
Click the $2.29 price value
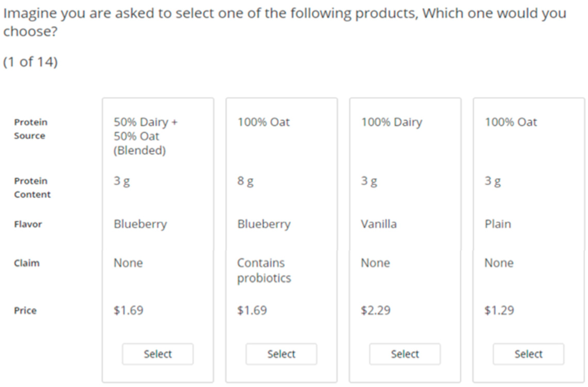click(x=376, y=310)
